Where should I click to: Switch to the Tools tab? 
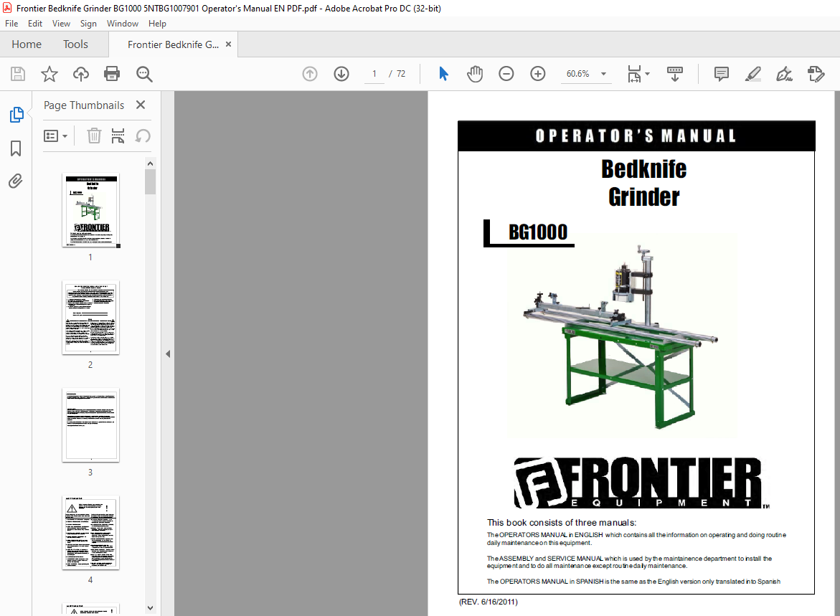[75, 44]
